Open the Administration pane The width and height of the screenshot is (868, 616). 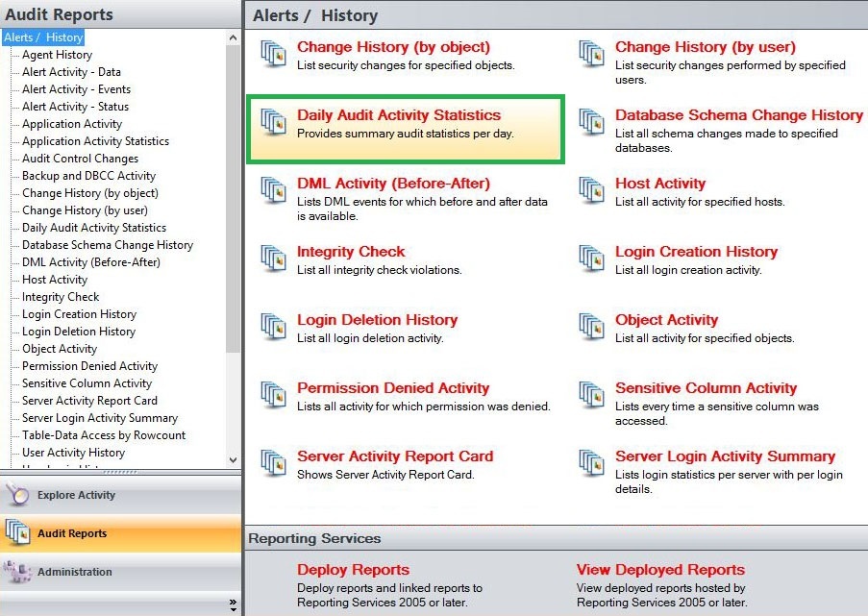121,572
